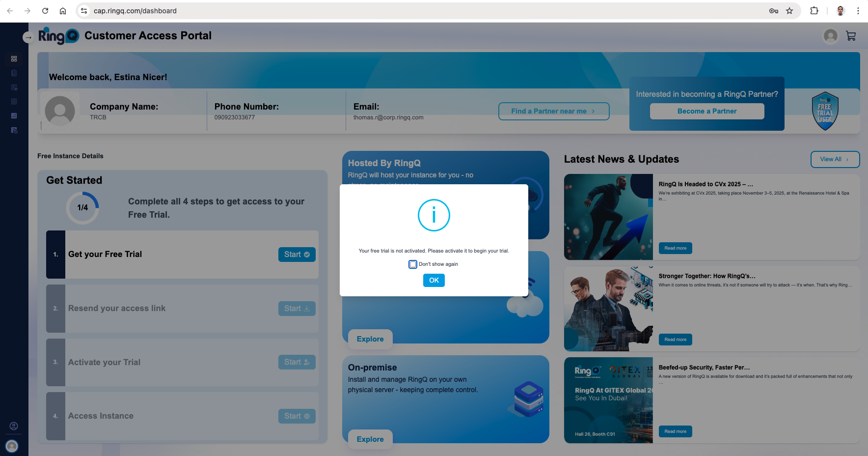The width and height of the screenshot is (868, 456).
Task: Start the 'Access Instance' step
Action: point(297,416)
